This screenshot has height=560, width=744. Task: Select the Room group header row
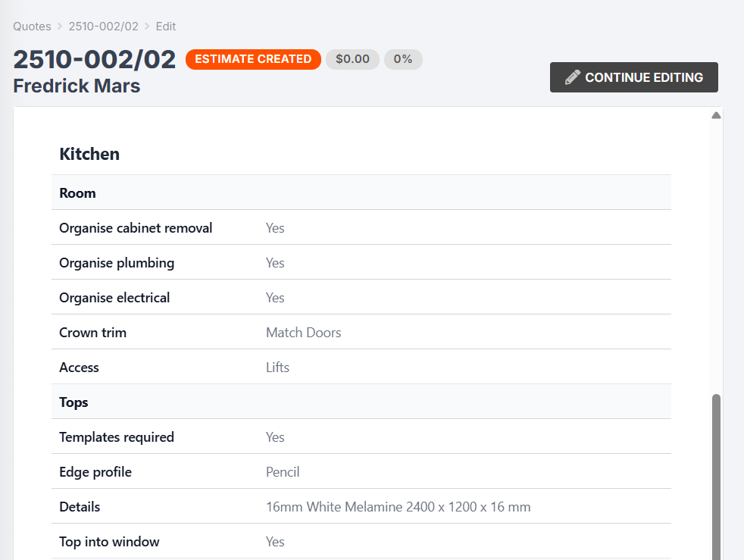pyautogui.click(x=361, y=192)
